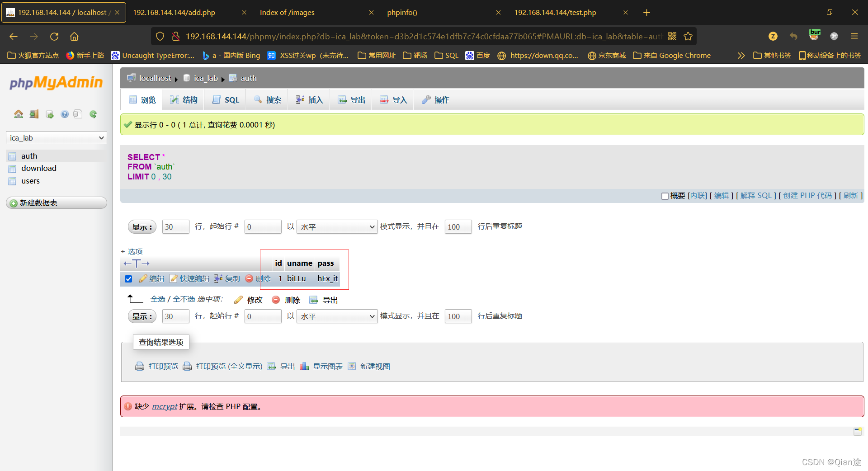Show more bookmarks with chevron icon

pyautogui.click(x=741, y=56)
